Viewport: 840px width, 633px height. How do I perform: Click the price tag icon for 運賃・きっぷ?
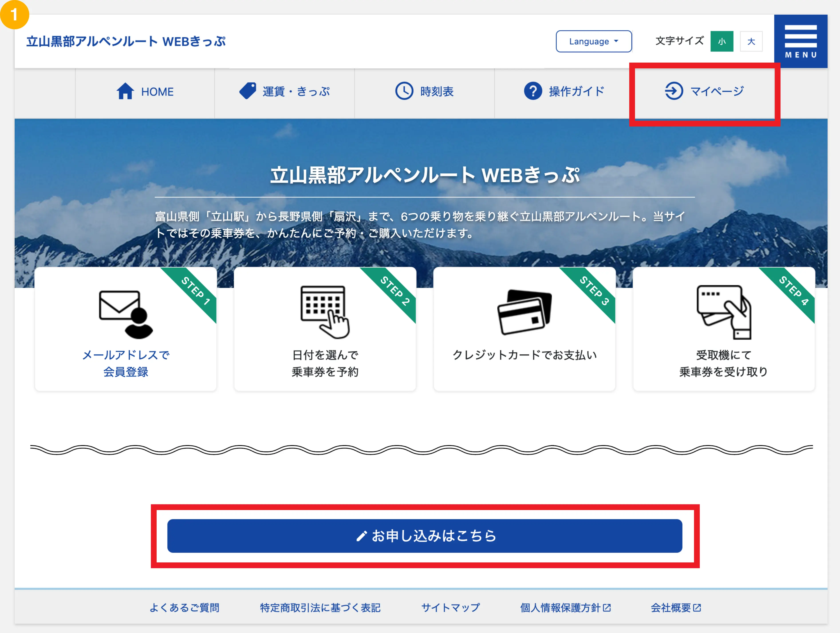(x=248, y=91)
